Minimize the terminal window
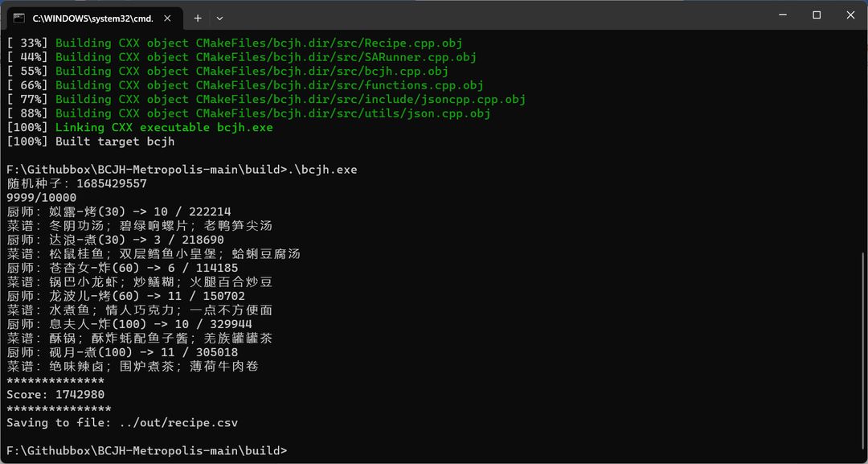The width and height of the screenshot is (868, 464). (783, 15)
